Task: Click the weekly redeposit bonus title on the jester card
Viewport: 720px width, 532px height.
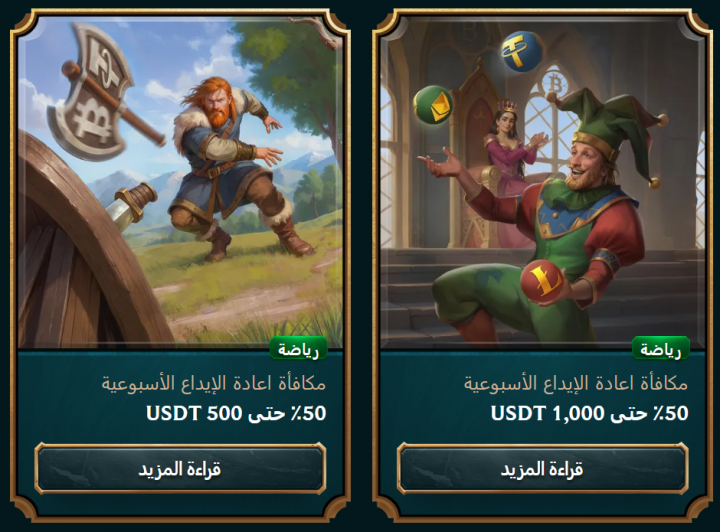Action: 576,383
